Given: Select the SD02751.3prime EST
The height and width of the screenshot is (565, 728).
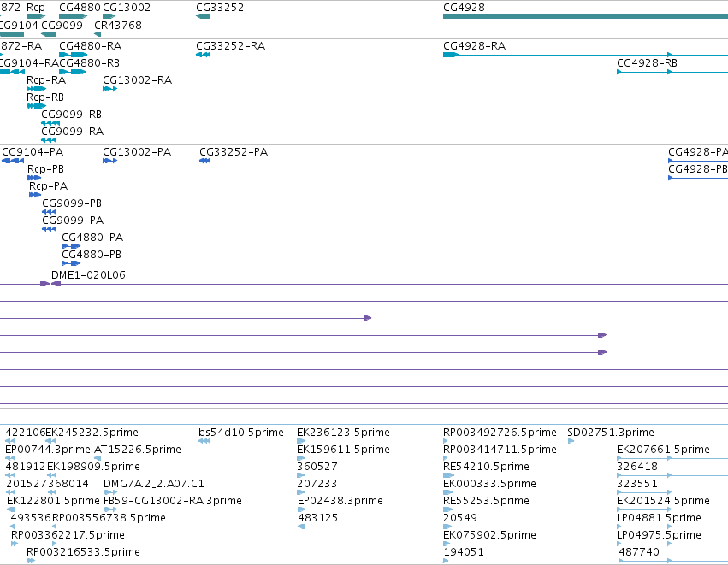Looking at the screenshot, I should [x=611, y=433].
